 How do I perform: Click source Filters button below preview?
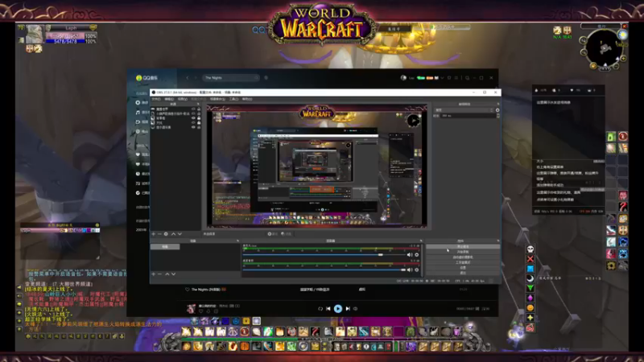pos(287,234)
